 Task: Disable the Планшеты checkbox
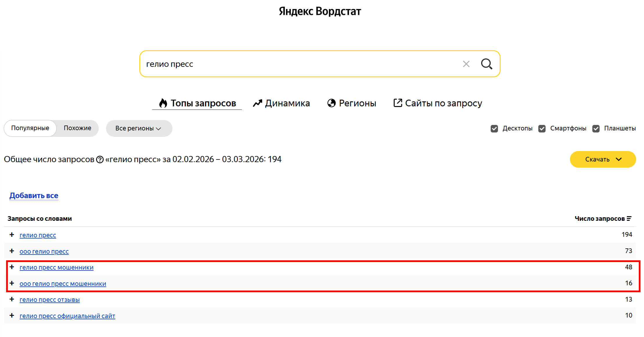pyautogui.click(x=596, y=128)
